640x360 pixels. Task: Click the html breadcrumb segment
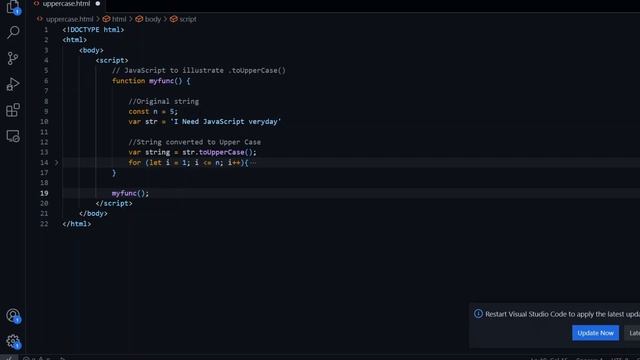pyautogui.click(x=119, y=19)
